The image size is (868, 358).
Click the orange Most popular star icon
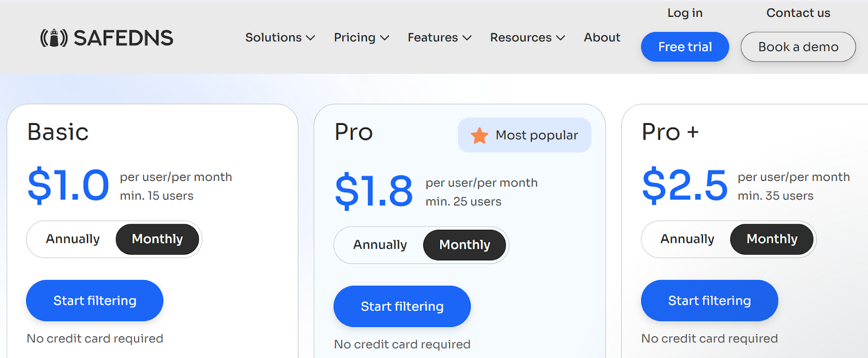click(x=479, y=135)
